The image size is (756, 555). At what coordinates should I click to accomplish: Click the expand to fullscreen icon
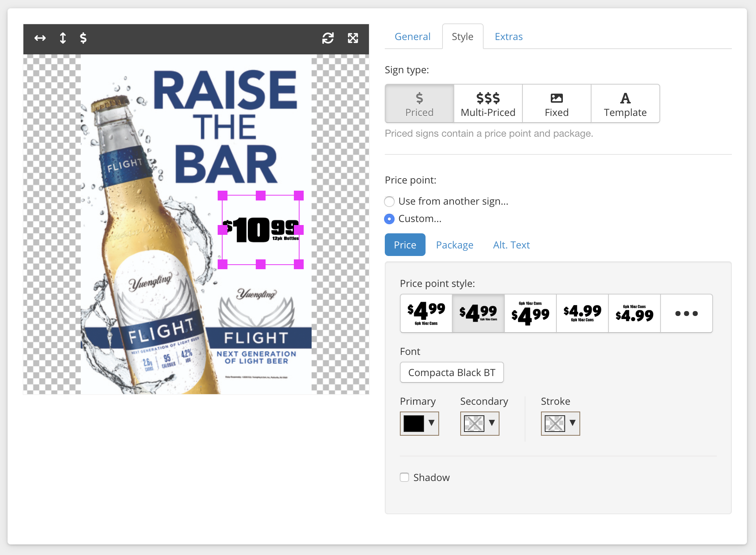tap(353, 38)
